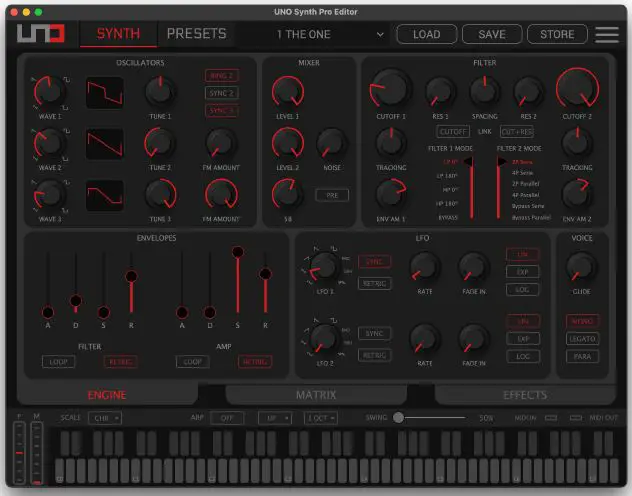Click oscillator 2 FM AMOUNT knob

(221, 143)
